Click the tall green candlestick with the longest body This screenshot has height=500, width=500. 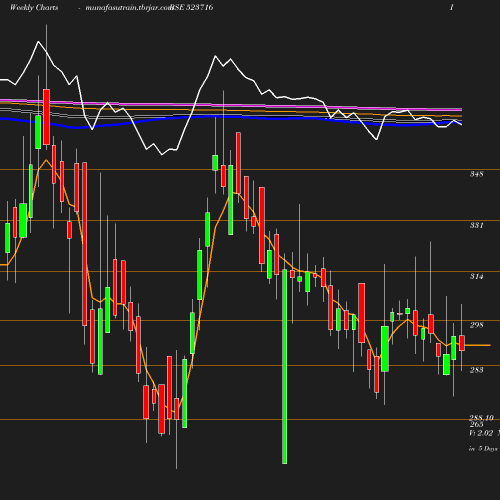pyautogui.click(x=284, y=367)
